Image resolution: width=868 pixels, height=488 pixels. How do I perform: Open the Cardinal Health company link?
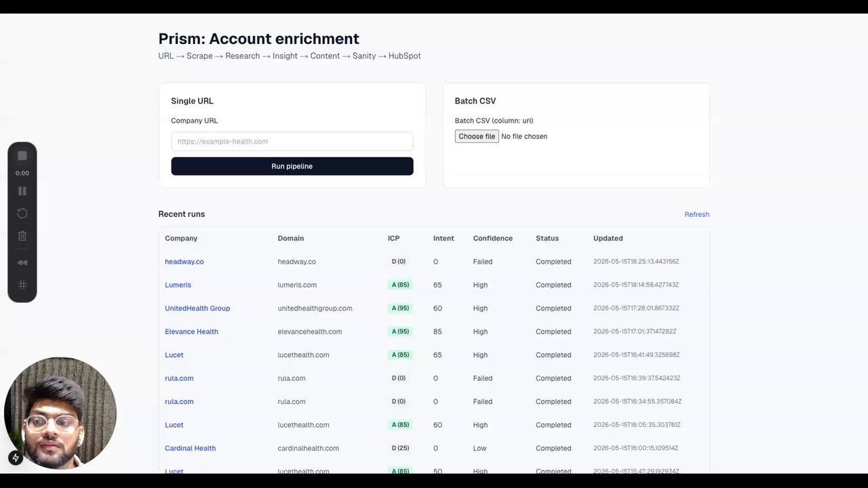(190, 448)
